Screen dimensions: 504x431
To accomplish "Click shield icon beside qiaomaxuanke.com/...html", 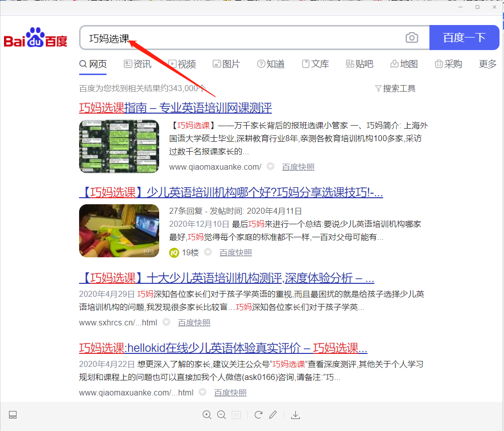I will tap(202, 392).
